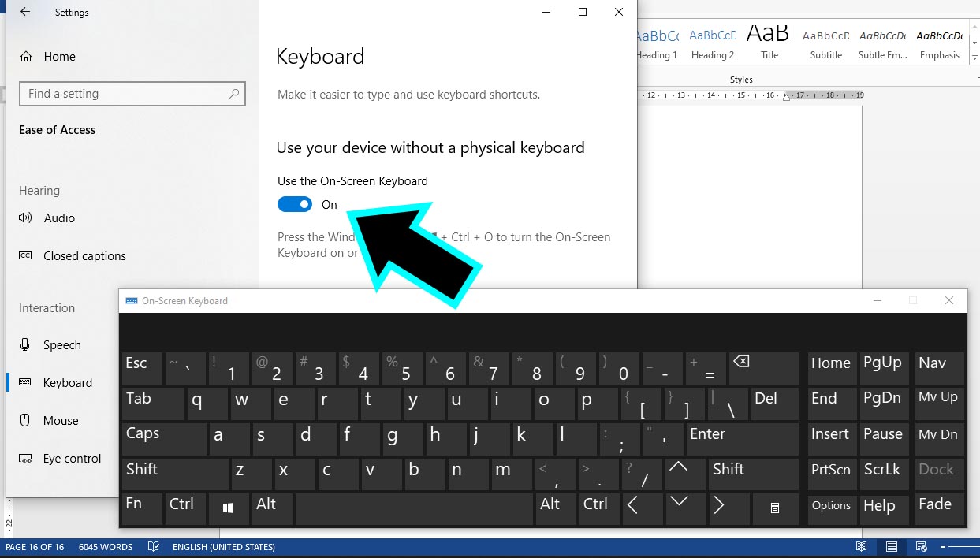Switch Word to Read Mode view
The width and height of the screenshot is (980, 558).
coord(861,546)
